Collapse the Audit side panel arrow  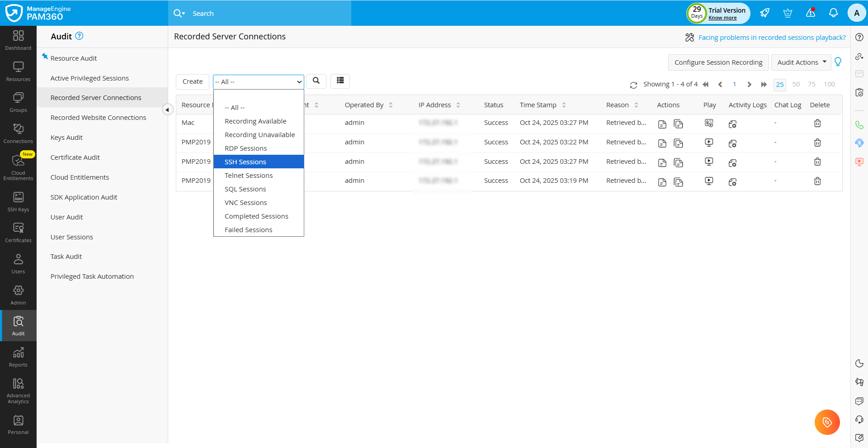(x=167, y=110)
